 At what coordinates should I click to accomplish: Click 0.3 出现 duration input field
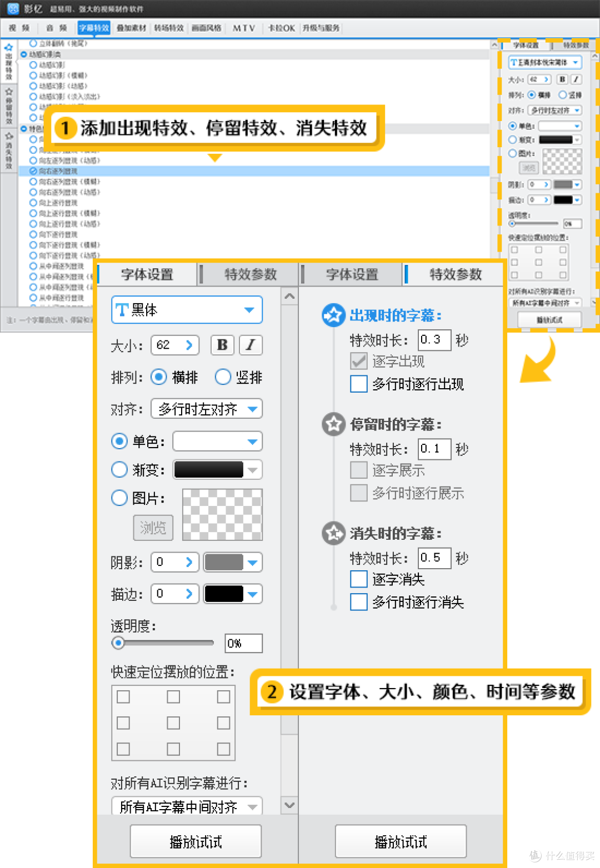[x=434, y=339]
